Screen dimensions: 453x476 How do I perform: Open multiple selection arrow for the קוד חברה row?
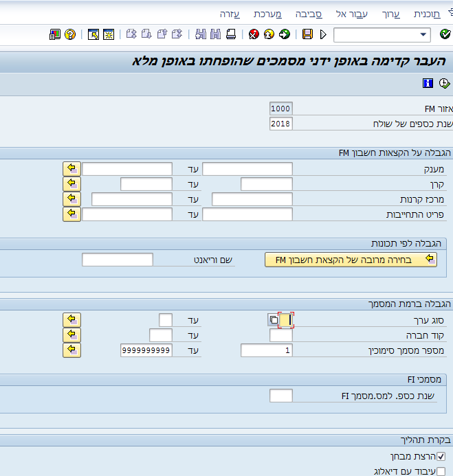71,335
